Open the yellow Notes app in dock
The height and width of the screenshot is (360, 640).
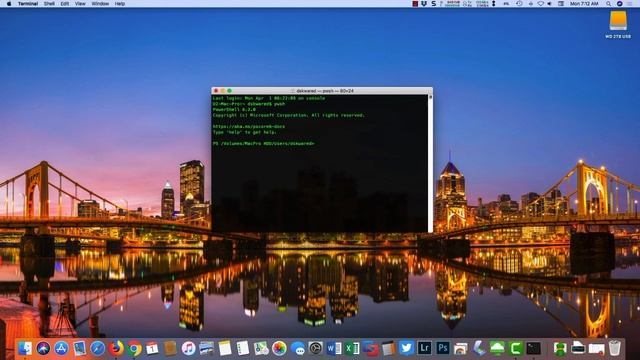[x=224, y=348]
